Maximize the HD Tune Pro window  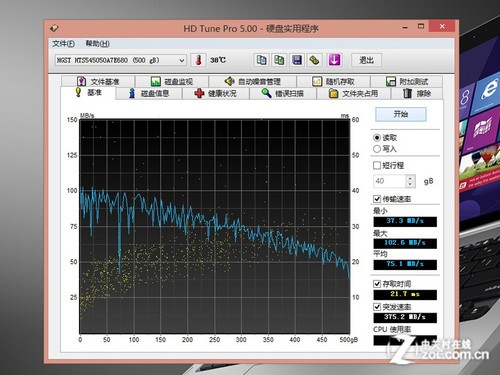click(421, 26)
